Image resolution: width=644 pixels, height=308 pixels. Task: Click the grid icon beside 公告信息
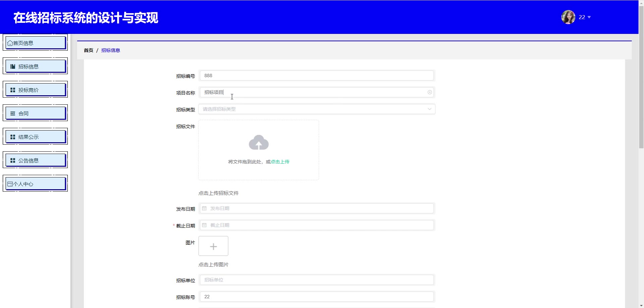13,160
